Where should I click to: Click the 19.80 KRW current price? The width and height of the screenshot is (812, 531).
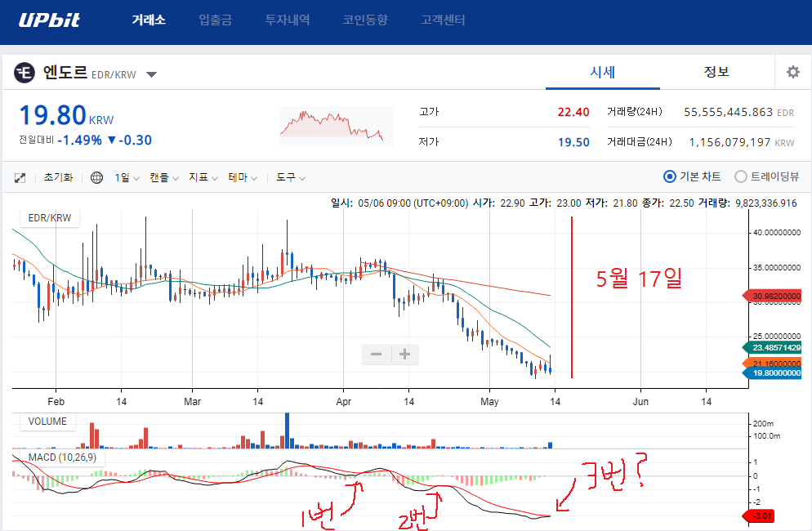66,115
